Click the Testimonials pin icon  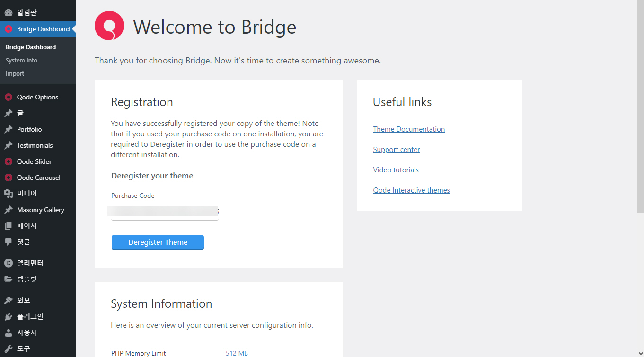coord(9,145)
